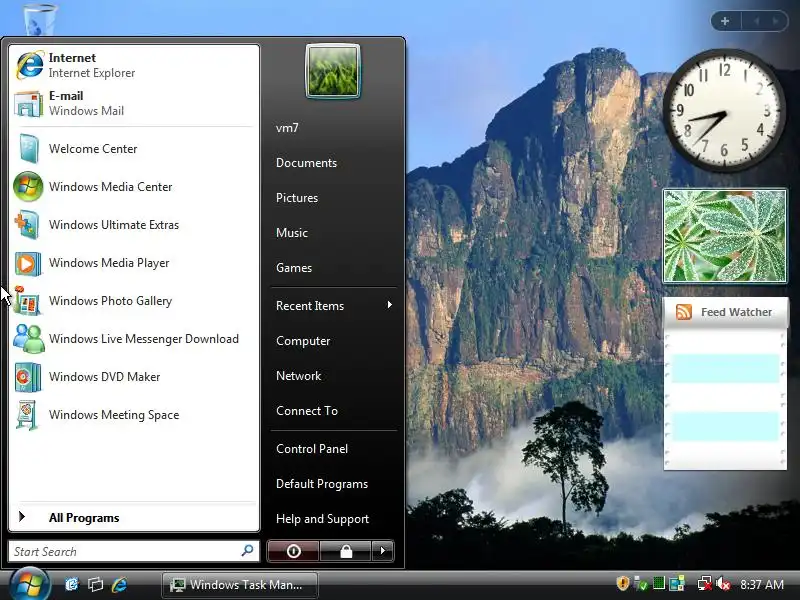Click the user account picture
Image resolution: width=800 pixels, height=600 pixels.
click(x=333, y=71)
